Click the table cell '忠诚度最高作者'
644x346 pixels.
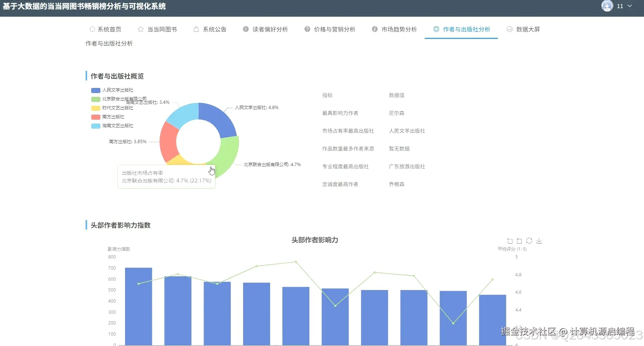(340, 184)
